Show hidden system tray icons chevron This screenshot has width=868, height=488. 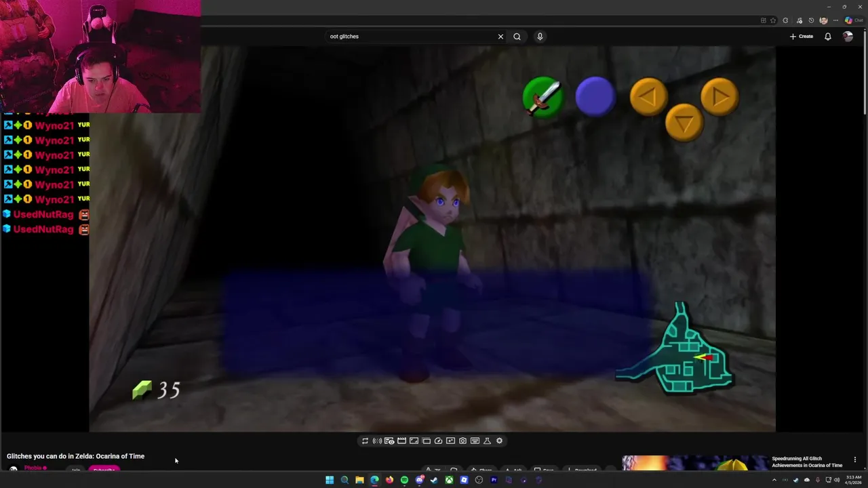coord(774,480)
